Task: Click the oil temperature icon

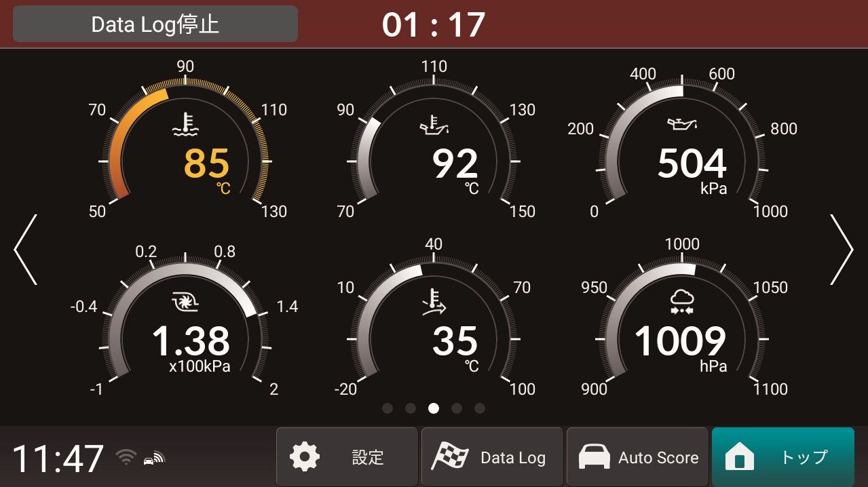Action: (434, 124)
